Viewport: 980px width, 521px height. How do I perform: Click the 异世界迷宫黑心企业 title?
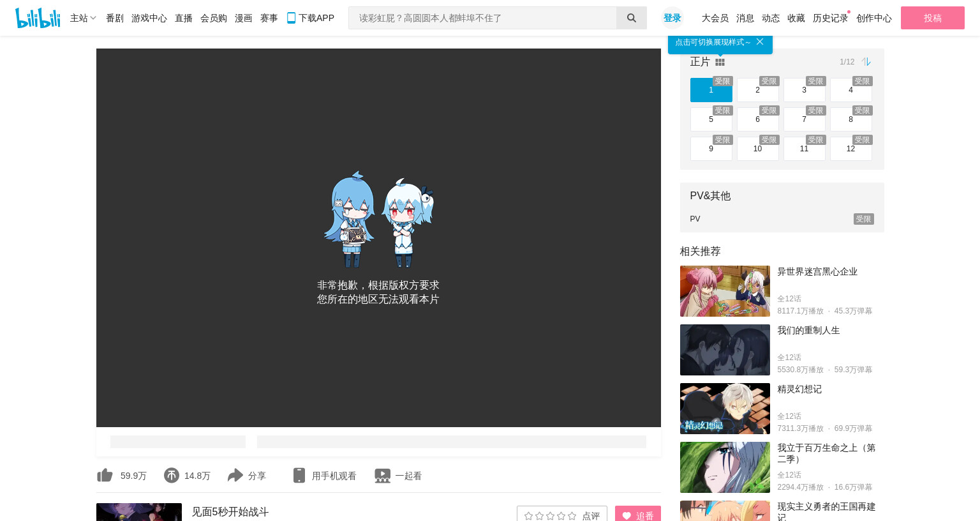click(x=817, y=272)
